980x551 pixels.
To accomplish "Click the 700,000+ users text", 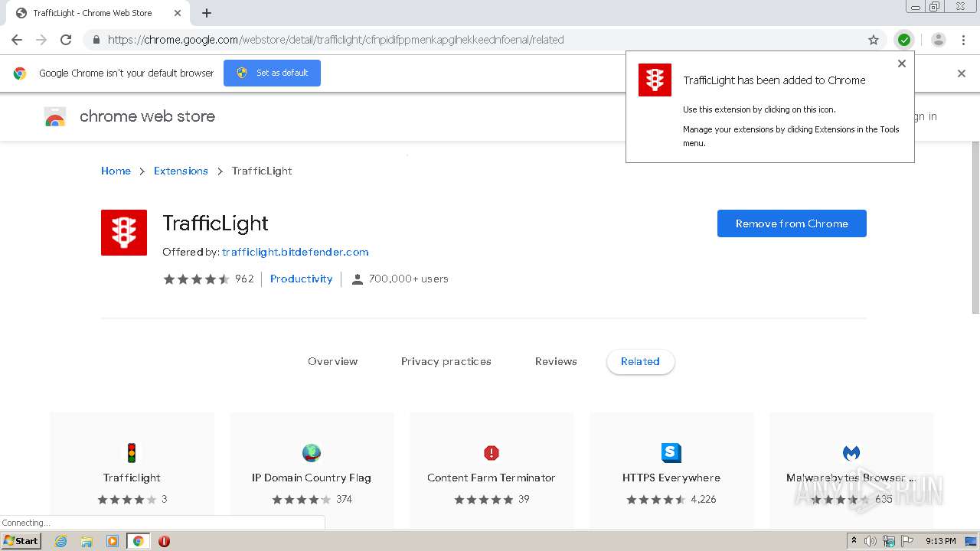I will 409,279.
